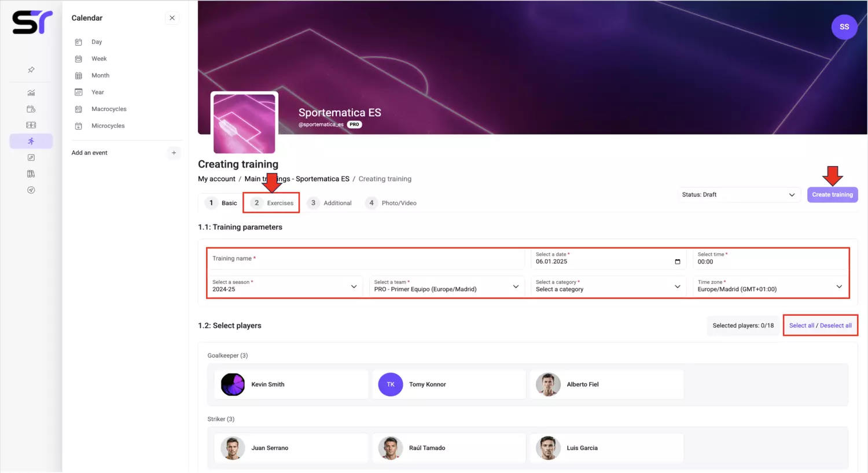
Task: Click the @sportematica_es handle
Action: pyautogui.click(x=321, y=124)
